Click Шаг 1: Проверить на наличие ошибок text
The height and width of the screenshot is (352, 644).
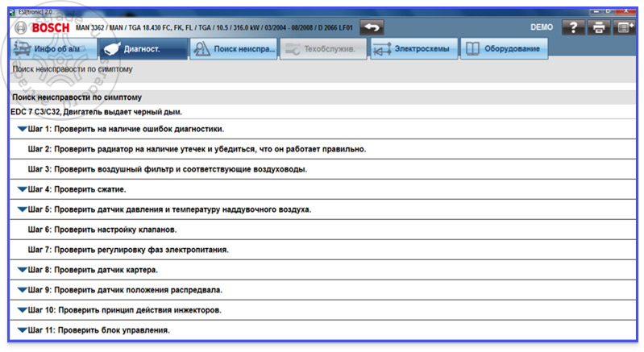pos(126,129)
